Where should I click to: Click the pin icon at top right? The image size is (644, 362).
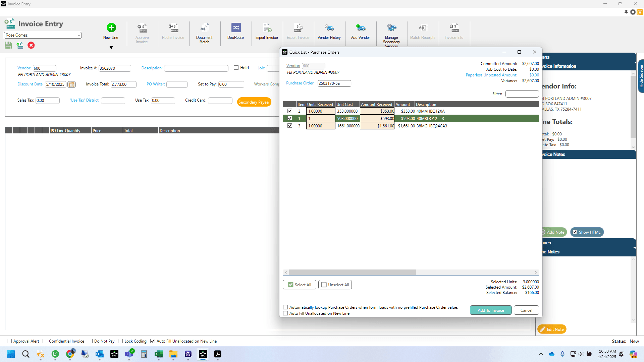point(626,12)
